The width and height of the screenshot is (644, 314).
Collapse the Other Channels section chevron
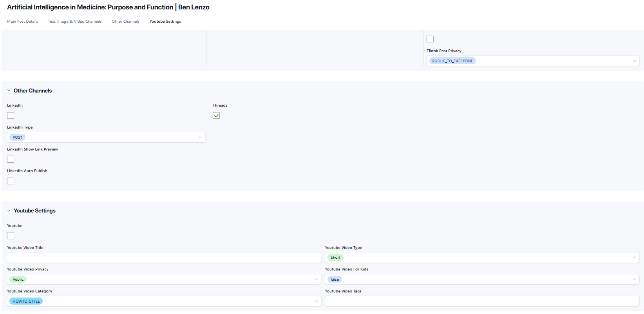9,91
